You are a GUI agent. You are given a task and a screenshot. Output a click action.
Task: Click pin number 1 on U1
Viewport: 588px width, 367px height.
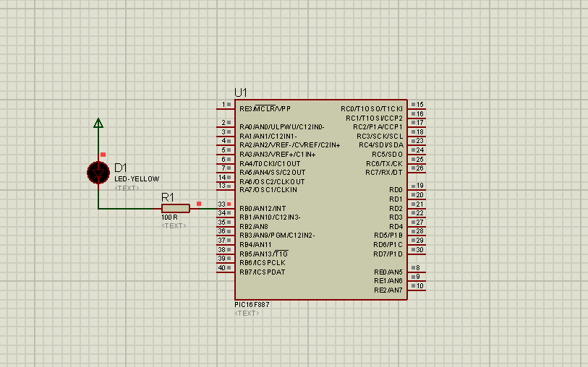223,104
